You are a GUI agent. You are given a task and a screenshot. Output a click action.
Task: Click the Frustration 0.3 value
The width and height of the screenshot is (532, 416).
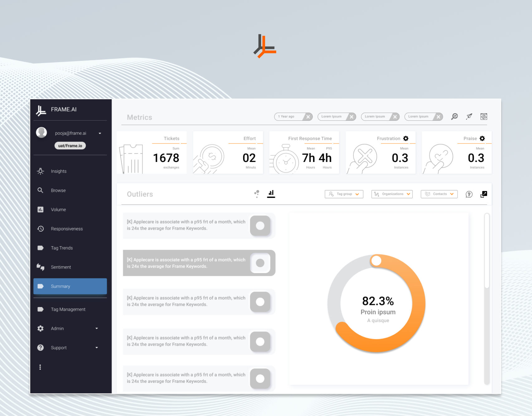(x=400, y=158)
